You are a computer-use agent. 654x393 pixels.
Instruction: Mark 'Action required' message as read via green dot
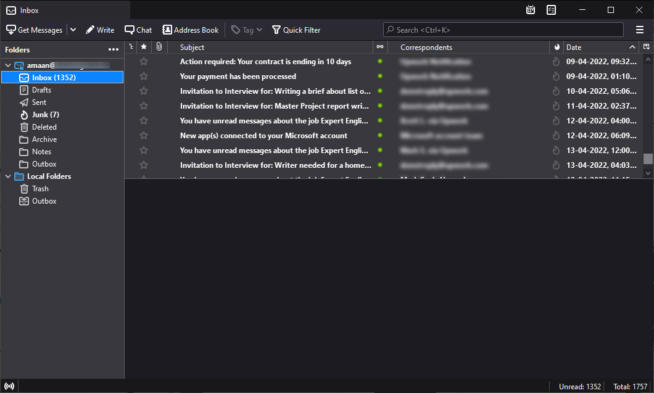[x=380, y=61]
